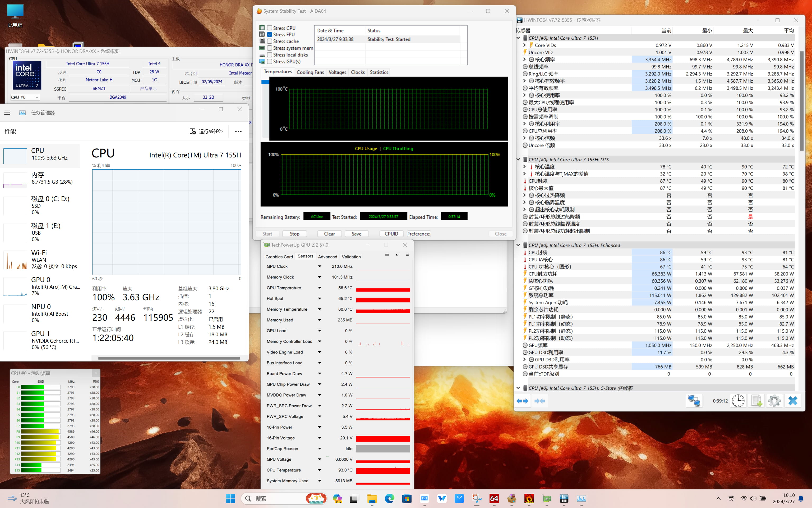Collapse CPU DTS sensor group
Screen dimensions: 812x508
pyautogui.click(x=518, y=160)
